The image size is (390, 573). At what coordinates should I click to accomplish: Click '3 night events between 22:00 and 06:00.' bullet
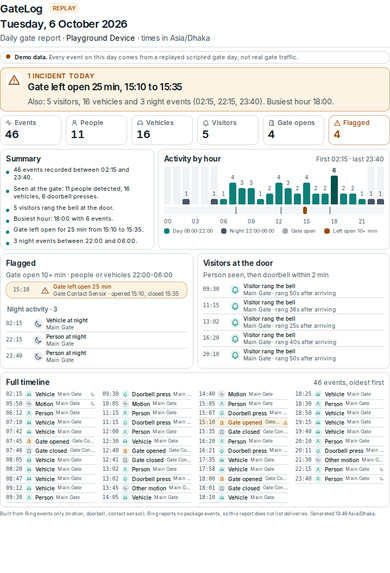click(x=75, y=241)
